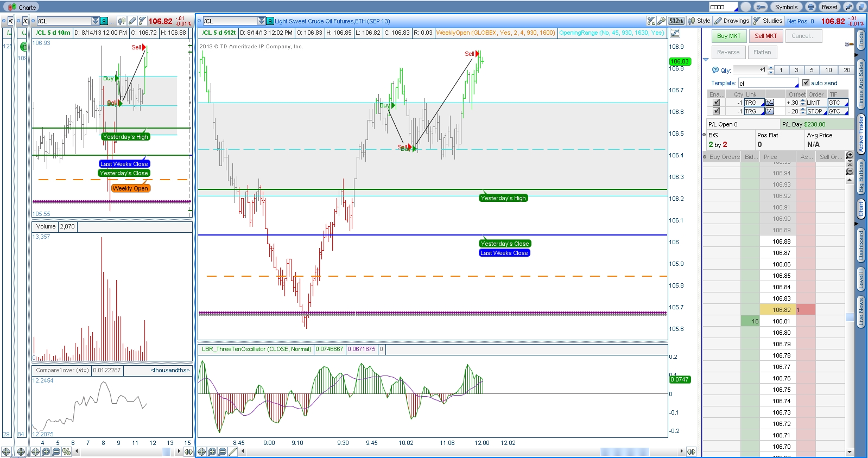
Task: Click the Reverse button
Action: (728, 52)
